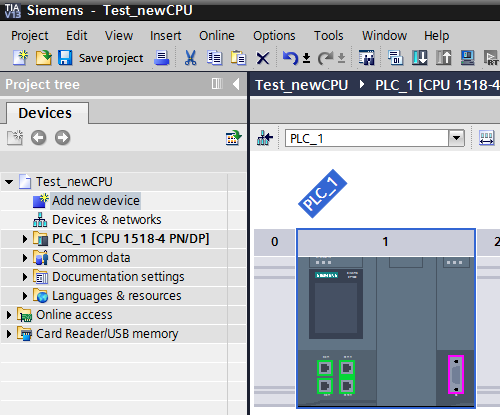Open the Options menu

point(274,35)
